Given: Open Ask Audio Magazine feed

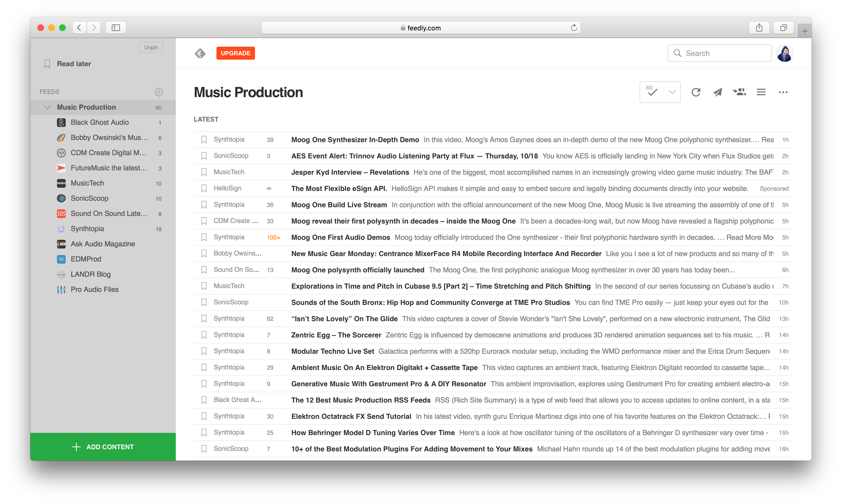Looking at the screenshot, I should tap(103, 244).
